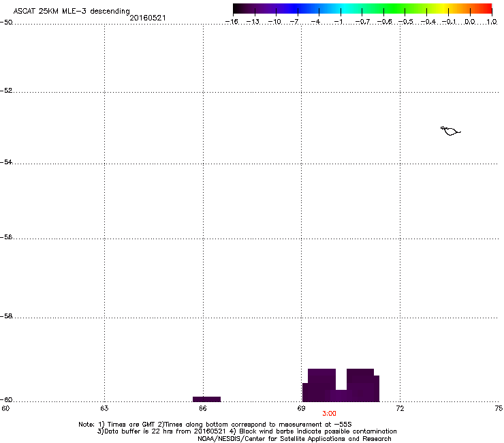Click the color bar label -10
The height and width of the screenshot is (443, 504).
pos(274,22)
